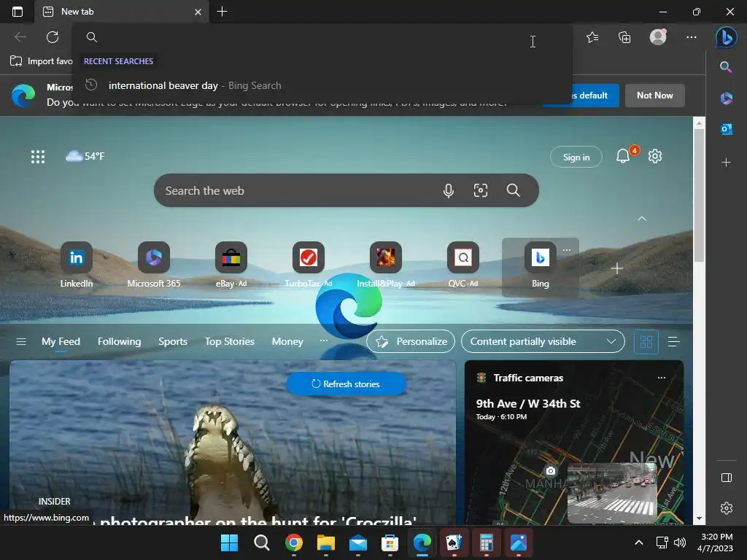Toggle the sidebar hide icon
This screenshot has height=560, width=747.
(726, 478)
